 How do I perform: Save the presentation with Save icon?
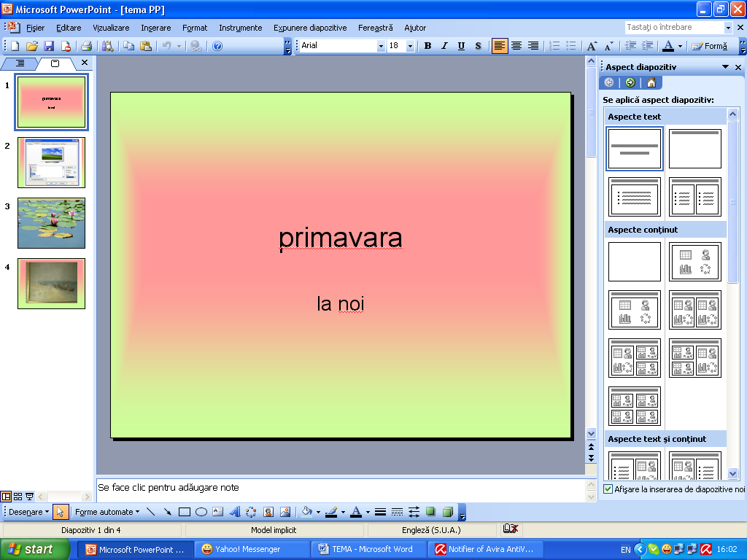point(49,46)
